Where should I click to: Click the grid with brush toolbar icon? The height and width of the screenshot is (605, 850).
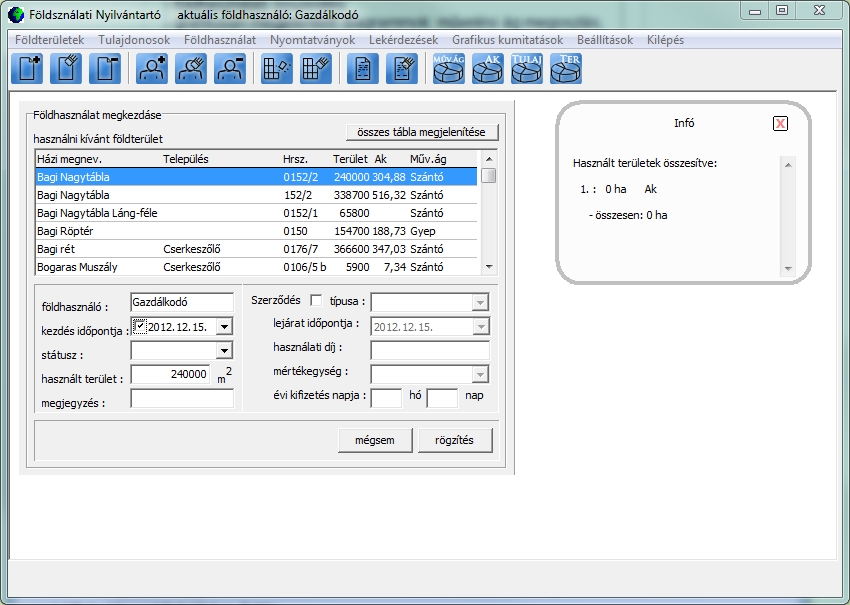(x=316, y=68)
